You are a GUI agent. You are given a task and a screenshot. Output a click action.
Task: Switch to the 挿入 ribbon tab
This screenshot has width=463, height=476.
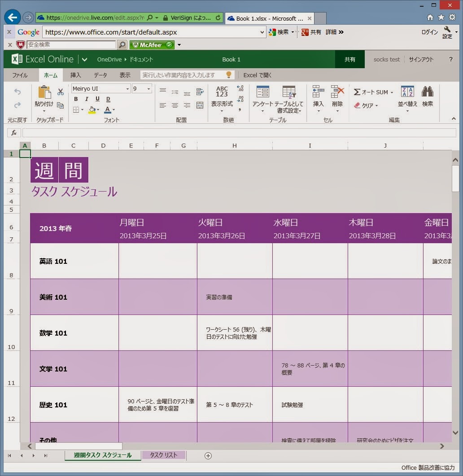click(x=76, y=75)
